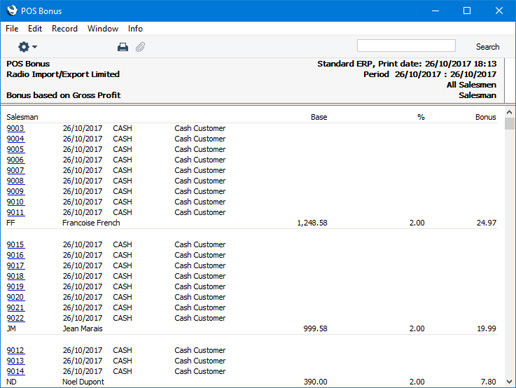Viewport: 516px width, 388px height.
Task: Click the POS Bonus app logo icon
Action: coord(12,11)
